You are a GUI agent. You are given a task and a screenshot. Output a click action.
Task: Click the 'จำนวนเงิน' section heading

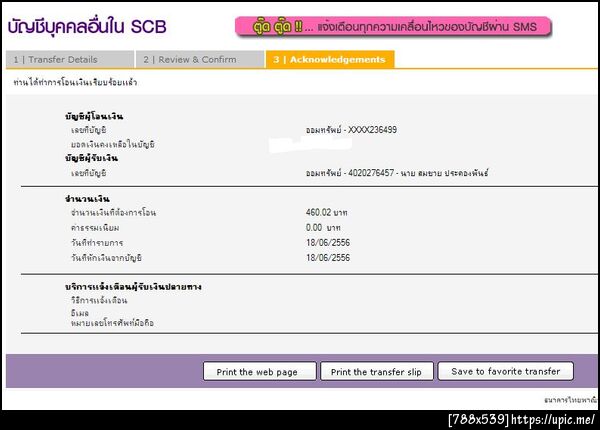pos(87,199)
